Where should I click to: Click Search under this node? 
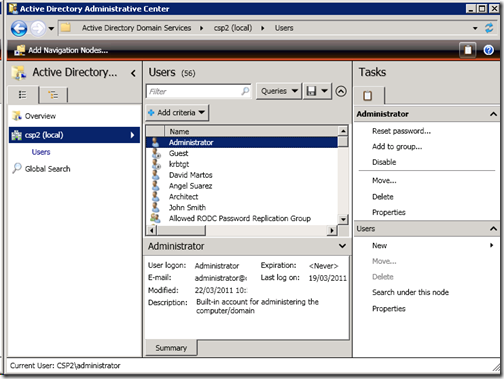pos(410,292)
